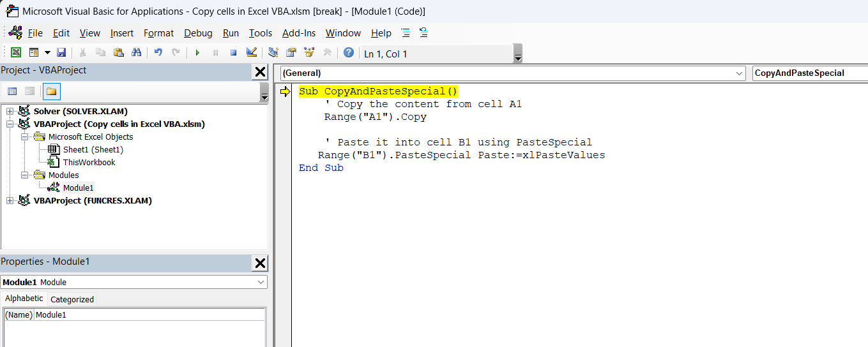Open the Add-Ins menu

pyautogui.click(x=299, y=33)
